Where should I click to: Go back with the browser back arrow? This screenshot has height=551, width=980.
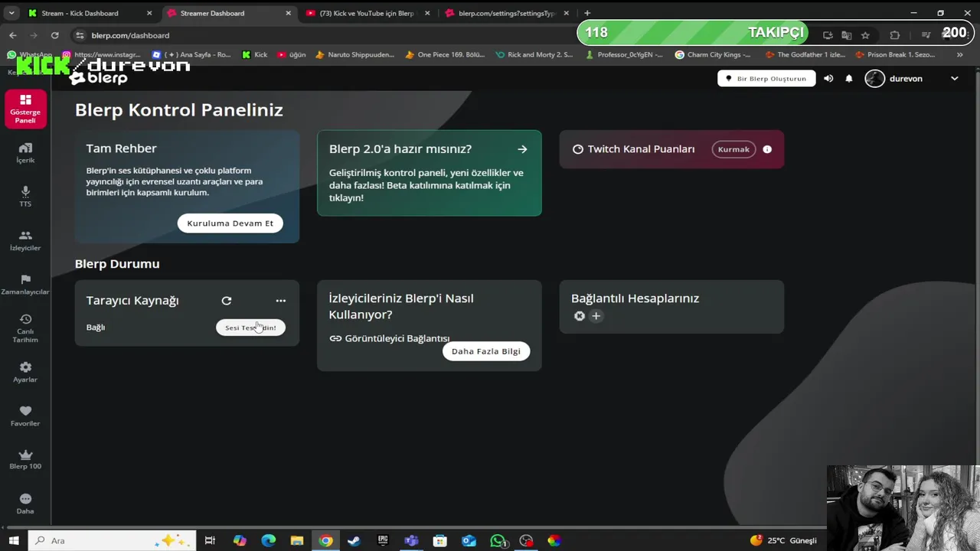click(x=12, y=35)
